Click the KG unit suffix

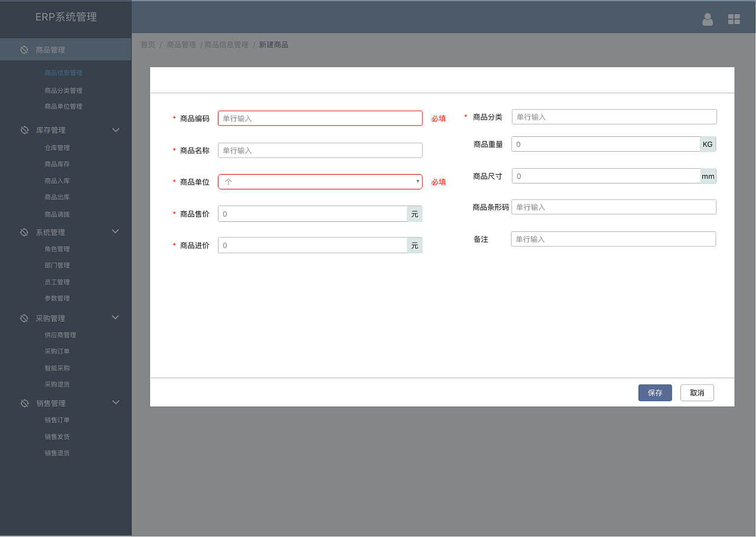pyautogui.click(x=708, y=145)
